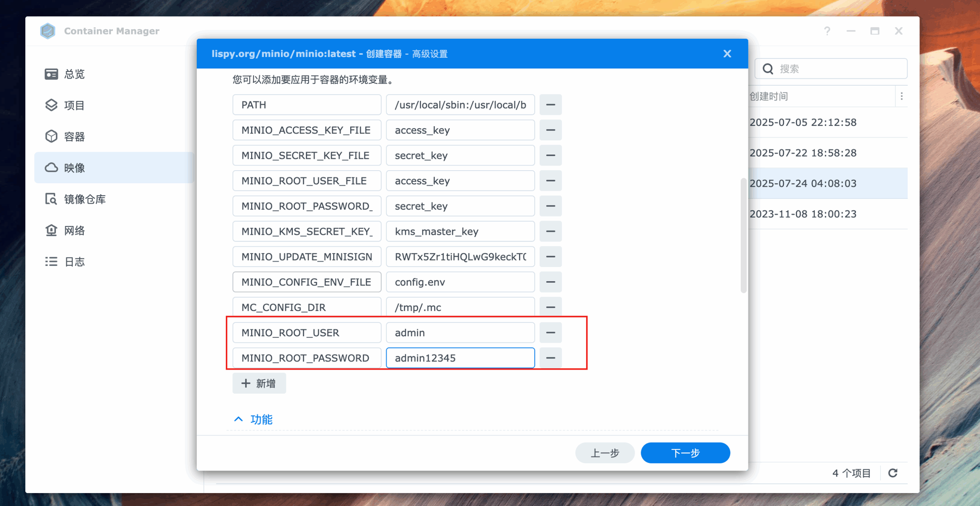Remove the secret_key row for MINIO_ROOT_PASSWORD_

click(550, 206)
